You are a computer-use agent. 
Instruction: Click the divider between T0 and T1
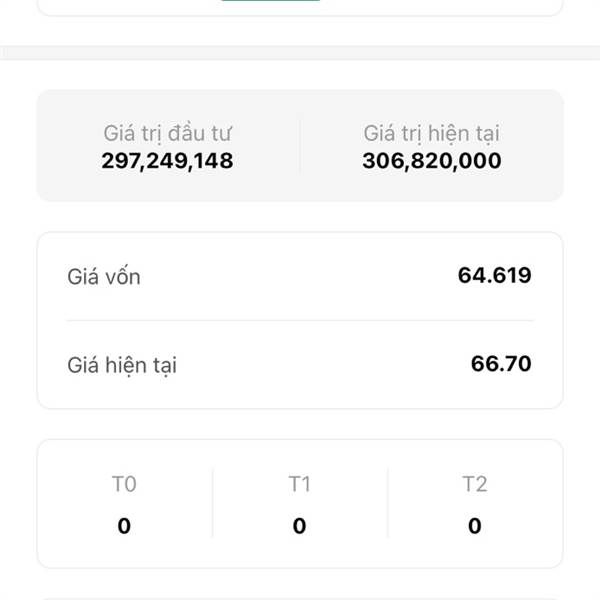coord(212,504)
